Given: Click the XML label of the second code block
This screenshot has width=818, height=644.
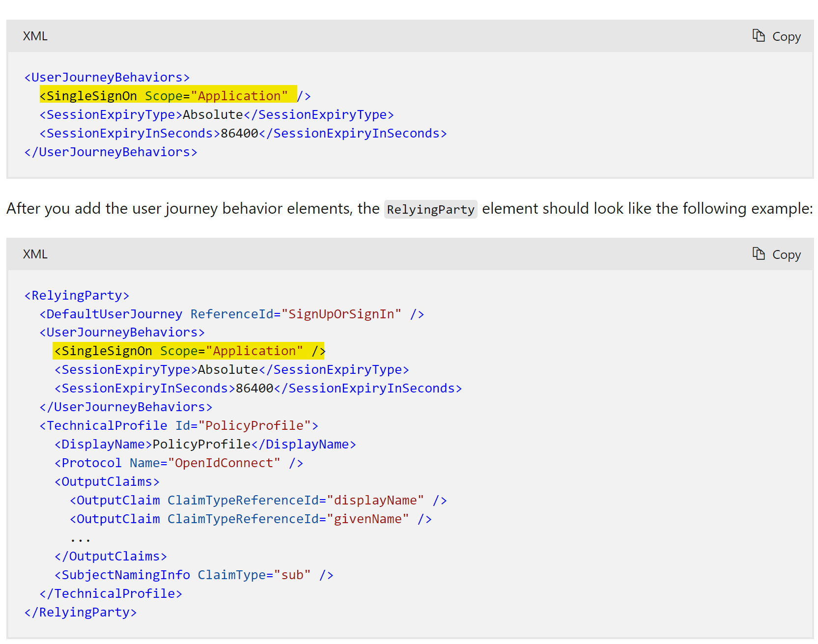Looking at the screenshot, I should click(x=35, y=254).
